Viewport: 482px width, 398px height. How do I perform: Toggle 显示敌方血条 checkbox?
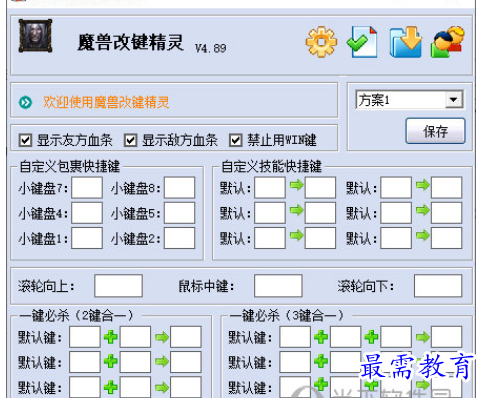point(130,141)
